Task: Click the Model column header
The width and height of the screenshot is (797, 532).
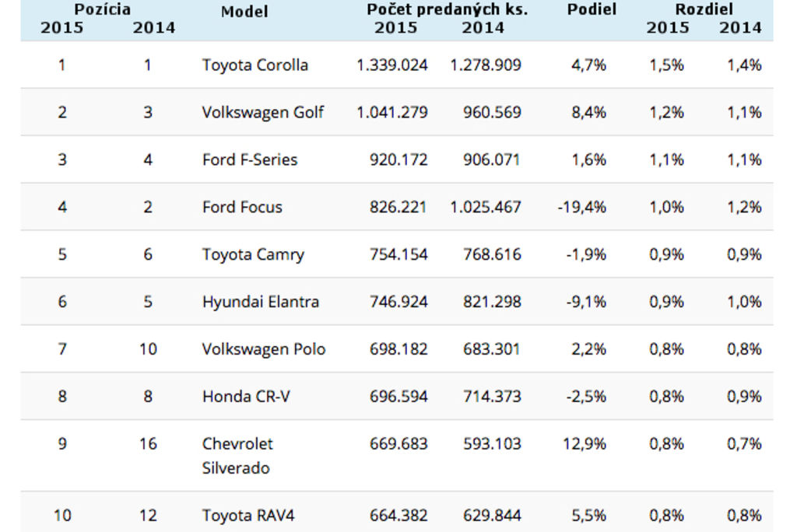Action: coord(244,12)
